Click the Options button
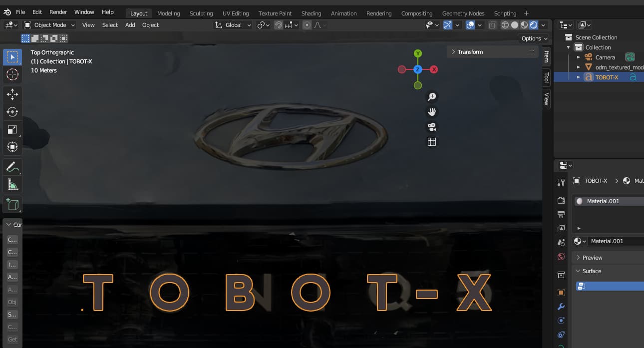 (534, 38)
